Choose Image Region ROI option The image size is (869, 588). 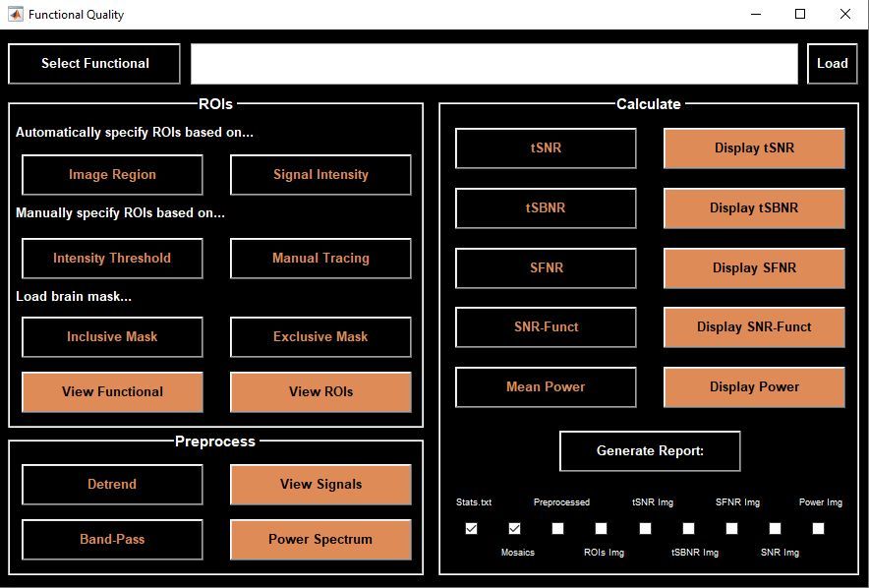point(112,175)
